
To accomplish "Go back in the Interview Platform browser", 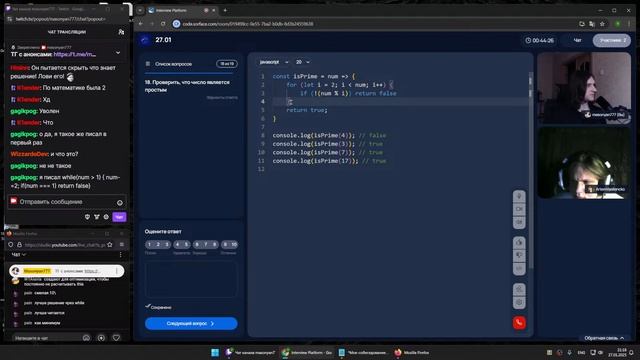I will pyautogui.click(x=141, y=24).
